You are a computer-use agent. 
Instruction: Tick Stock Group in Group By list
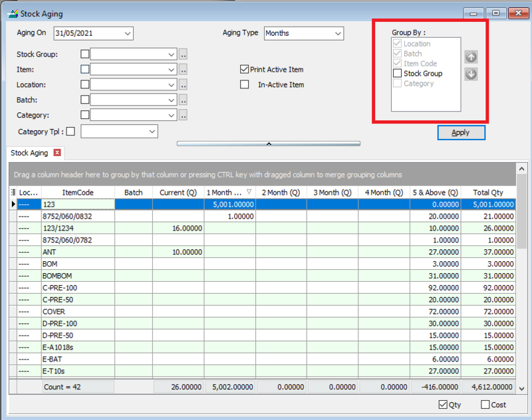click(398, 74)
